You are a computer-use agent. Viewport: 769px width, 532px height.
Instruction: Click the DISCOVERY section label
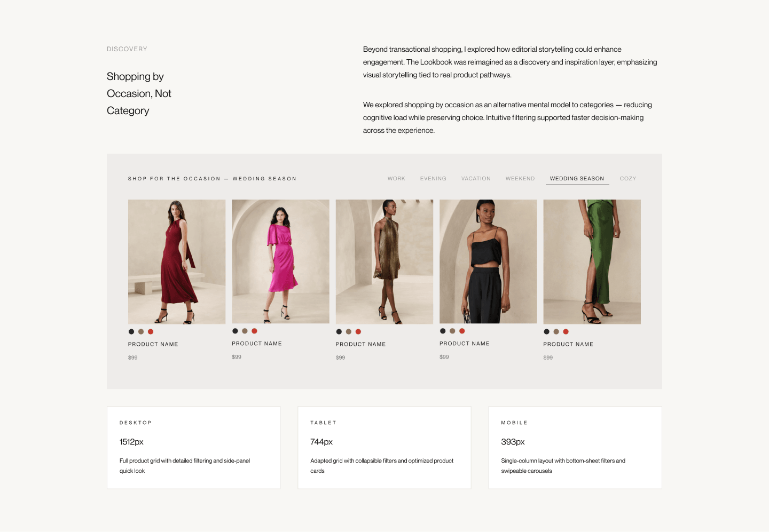click(x=127, y=49)
